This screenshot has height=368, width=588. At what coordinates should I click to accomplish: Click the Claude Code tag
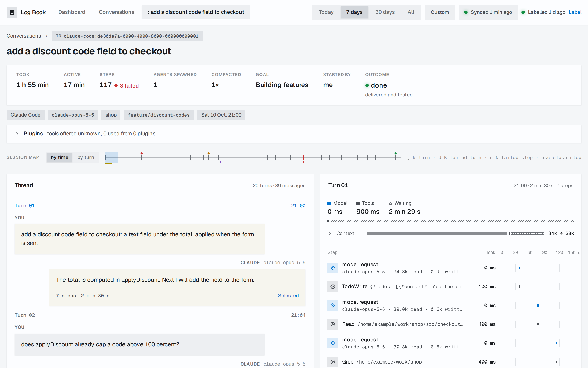(26, 115)
